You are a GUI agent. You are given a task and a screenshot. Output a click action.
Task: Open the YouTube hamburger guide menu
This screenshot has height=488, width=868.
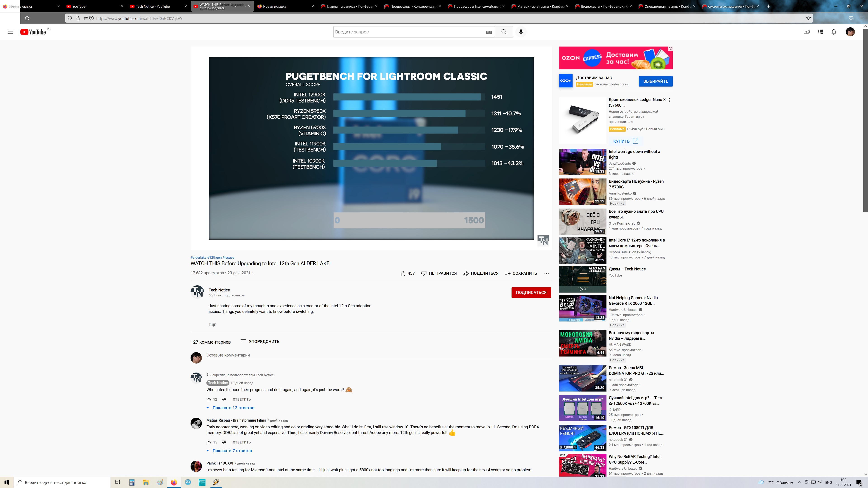click(10, 32)
